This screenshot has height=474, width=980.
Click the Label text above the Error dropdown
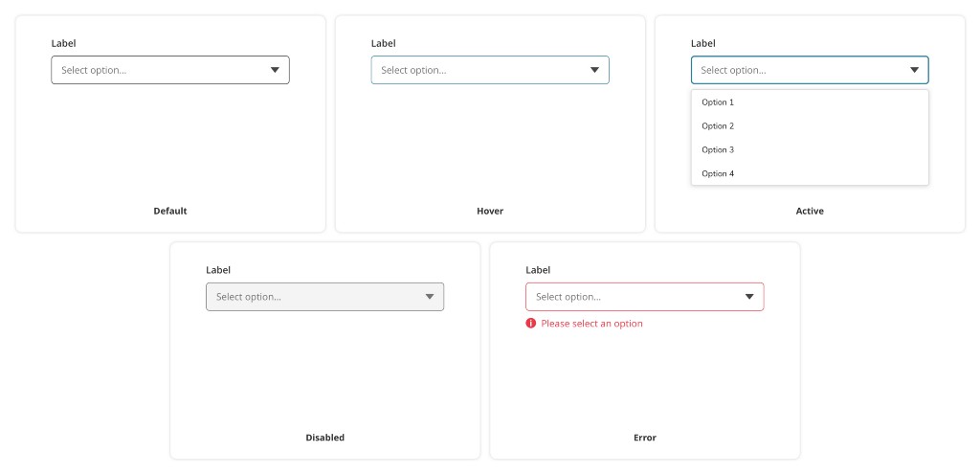(538, 270)
